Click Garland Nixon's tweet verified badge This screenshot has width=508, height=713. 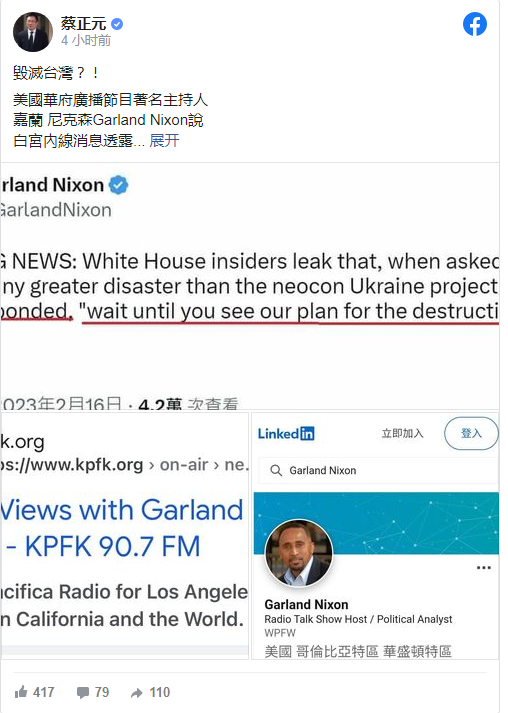coord(119,185)
